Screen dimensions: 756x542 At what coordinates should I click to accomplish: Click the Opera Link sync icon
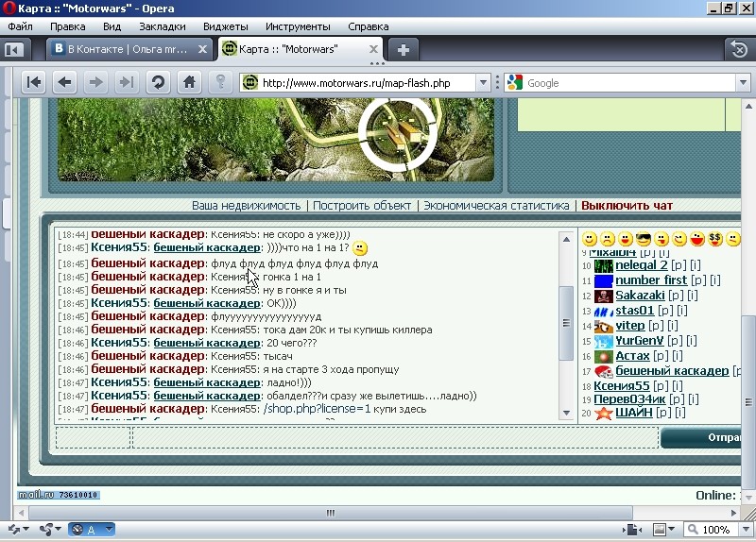tap(14, 530)
